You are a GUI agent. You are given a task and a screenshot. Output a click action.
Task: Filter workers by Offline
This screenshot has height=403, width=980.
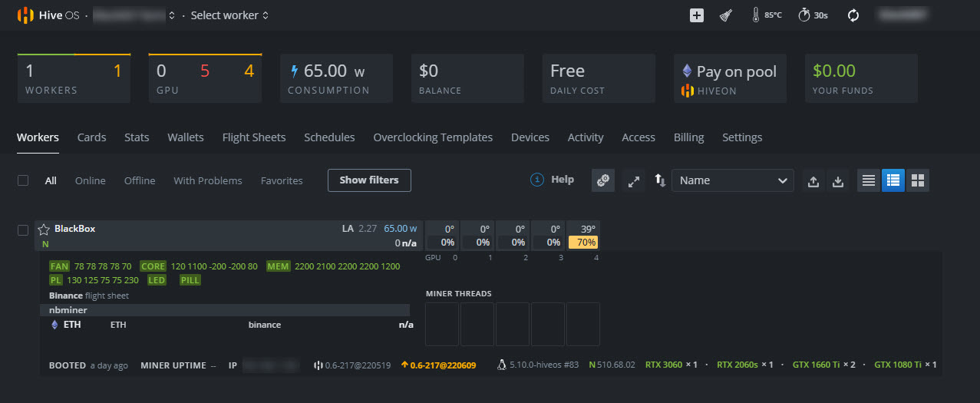tap(140, 181)
